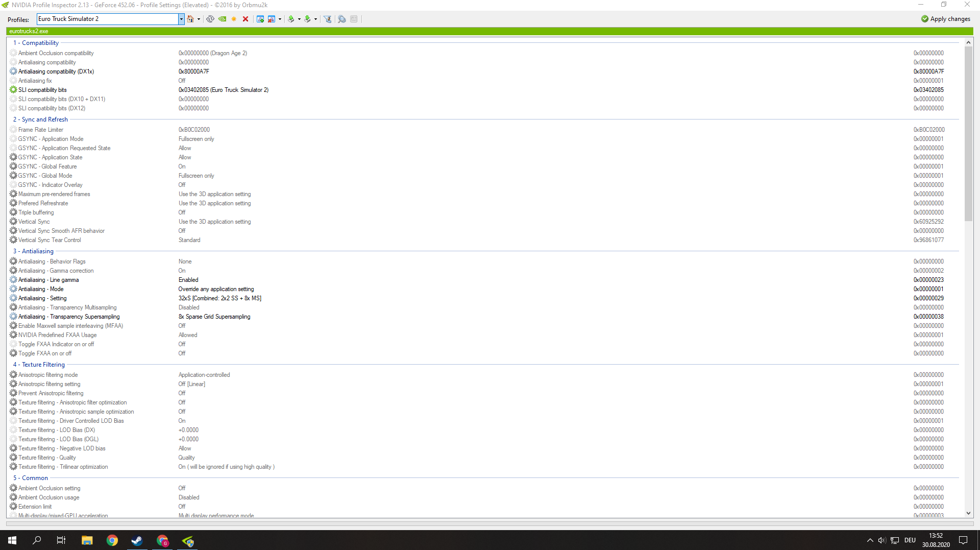Click the 4 - Texture Filtering section header
Image resolution: width=980 pixels, height=550 pixels.
tap(39, 365)
